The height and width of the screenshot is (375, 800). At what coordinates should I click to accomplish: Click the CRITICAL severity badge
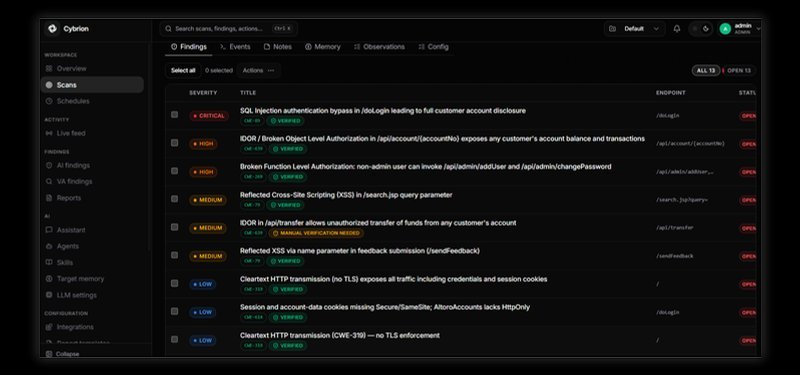[x=209, y=116]
